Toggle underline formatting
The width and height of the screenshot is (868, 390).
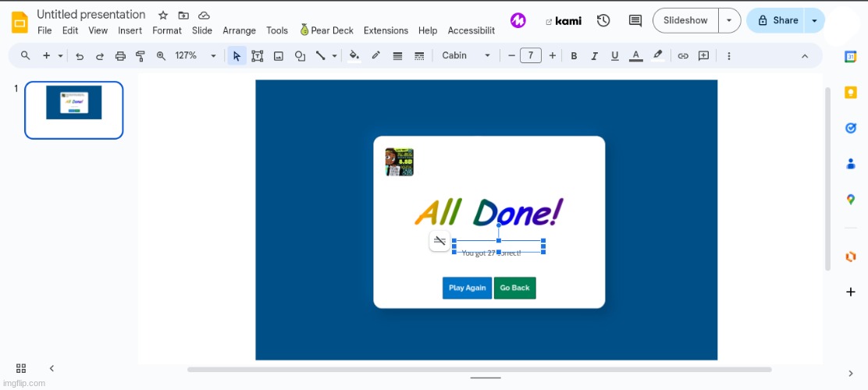click(614, 56)
